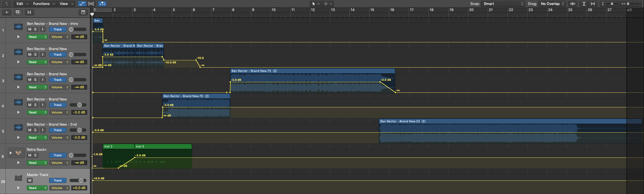644x194 pixels.
Task: Toggle the Show Automation button
Action: pyautogui.click(x=82, y=4)
